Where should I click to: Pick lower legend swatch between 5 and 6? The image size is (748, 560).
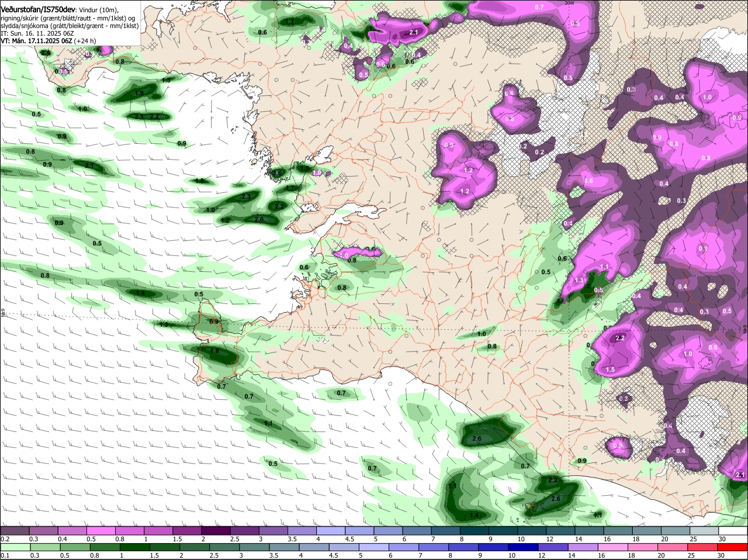(x=375, y=547)
